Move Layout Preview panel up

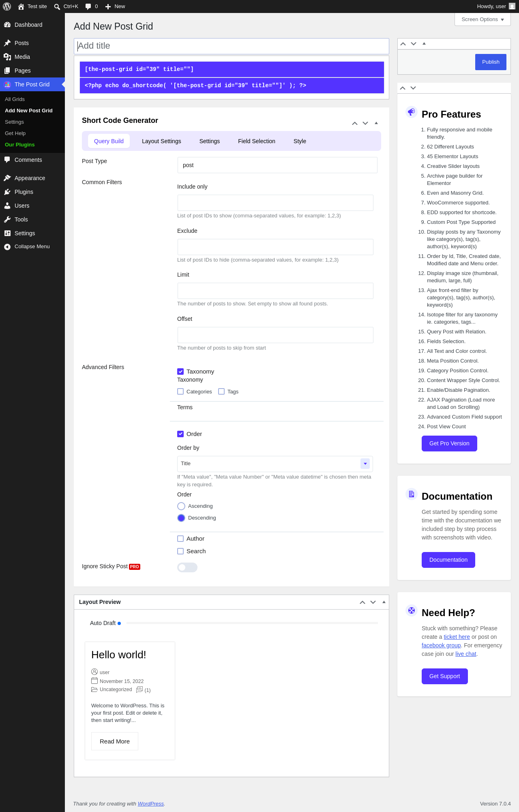coord(362,602)
